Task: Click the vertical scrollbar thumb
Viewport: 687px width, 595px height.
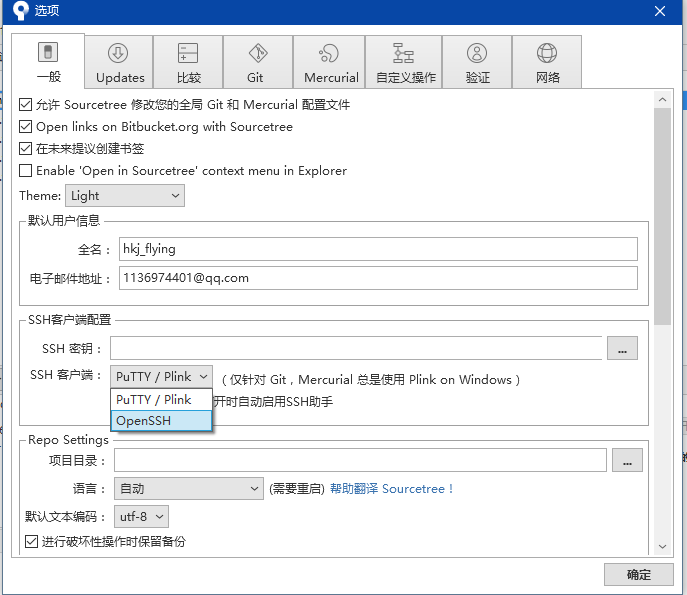Action: (662, 216)
